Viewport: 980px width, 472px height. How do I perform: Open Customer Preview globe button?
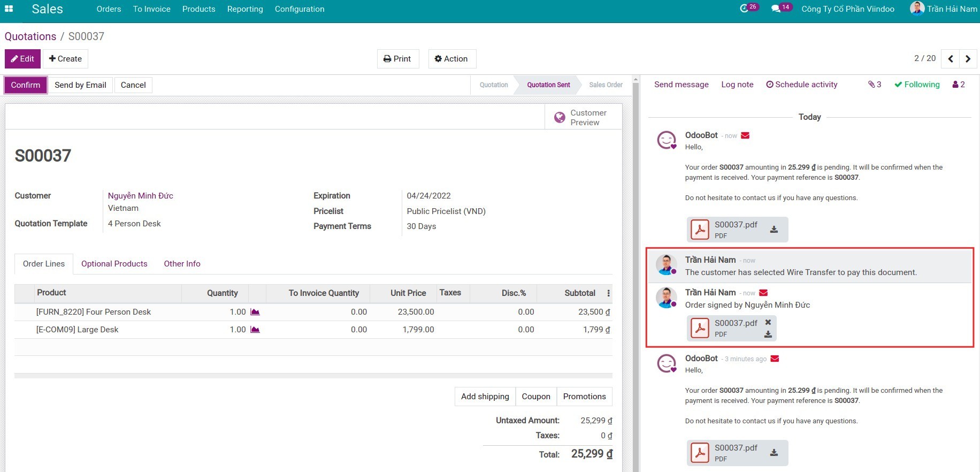click(x=583, y=117)
